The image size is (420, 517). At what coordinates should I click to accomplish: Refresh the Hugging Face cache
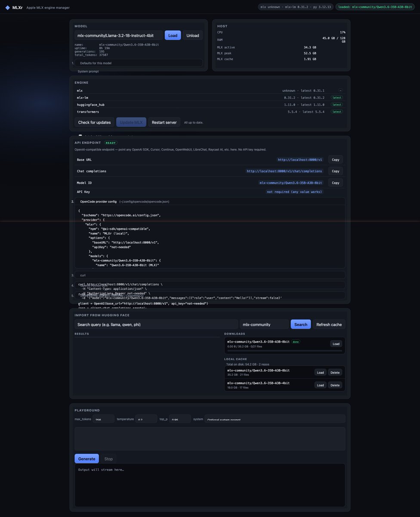[329, 324]
